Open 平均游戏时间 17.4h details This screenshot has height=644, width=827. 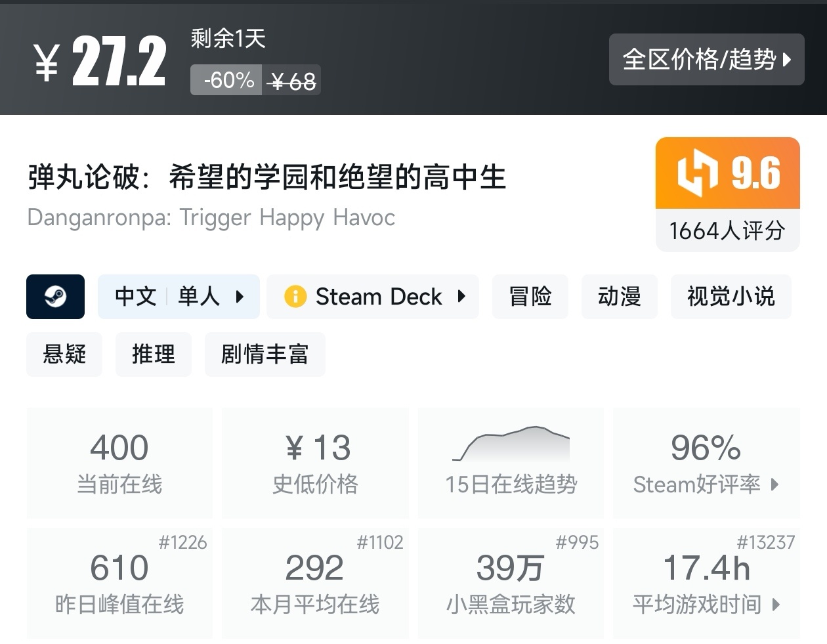(706, 583)
